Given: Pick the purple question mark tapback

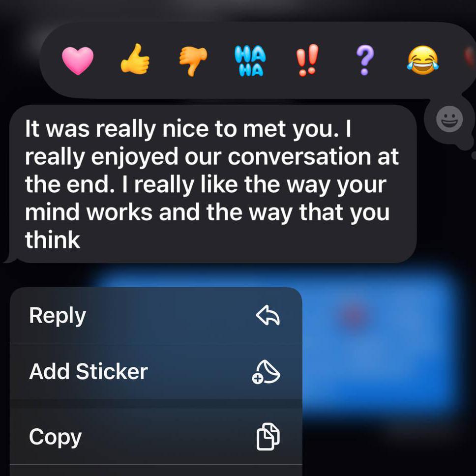Looking at the screenshot, I should [x=364, y=60].
